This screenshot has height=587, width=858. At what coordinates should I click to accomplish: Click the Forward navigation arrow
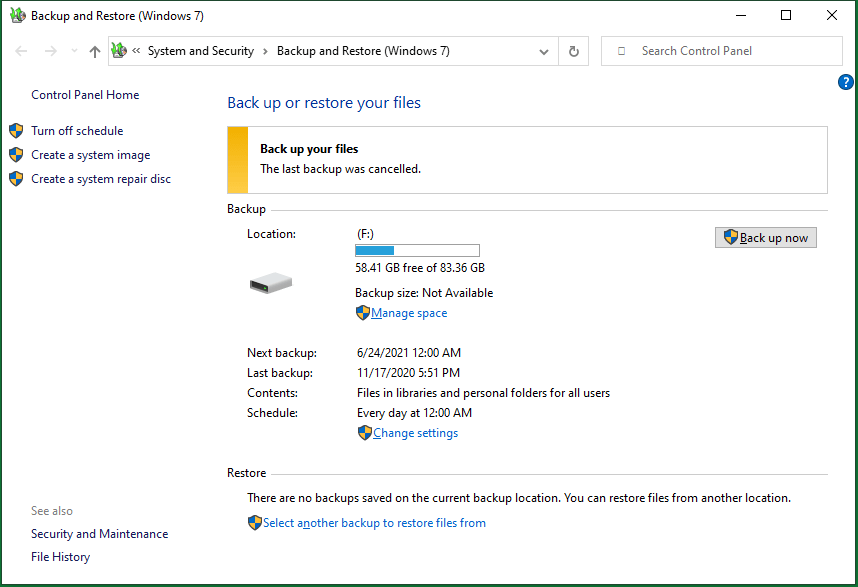[x=50, y=51]
